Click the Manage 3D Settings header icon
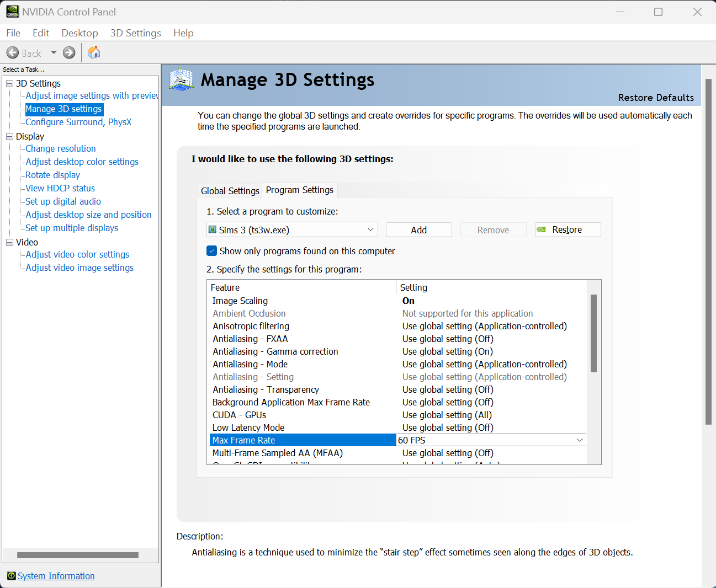 pyautogui.click(x=181, y=79)
